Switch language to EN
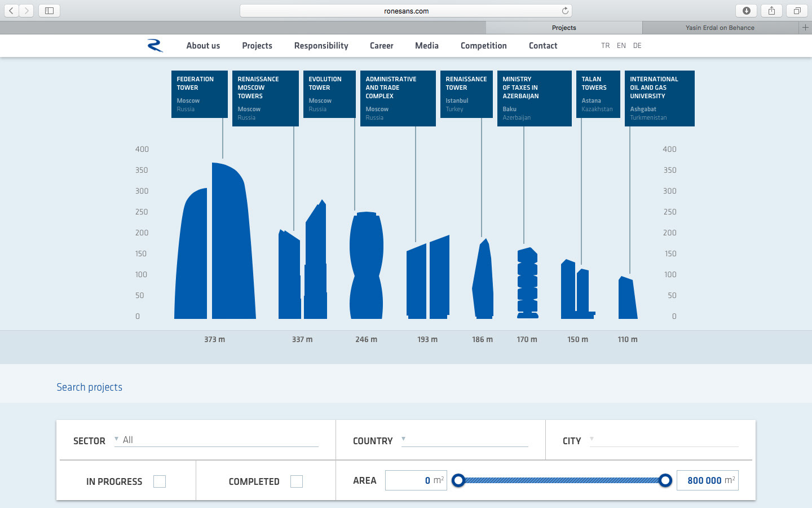Viewport: 812px width, 508px height. [x=621, y=46]
